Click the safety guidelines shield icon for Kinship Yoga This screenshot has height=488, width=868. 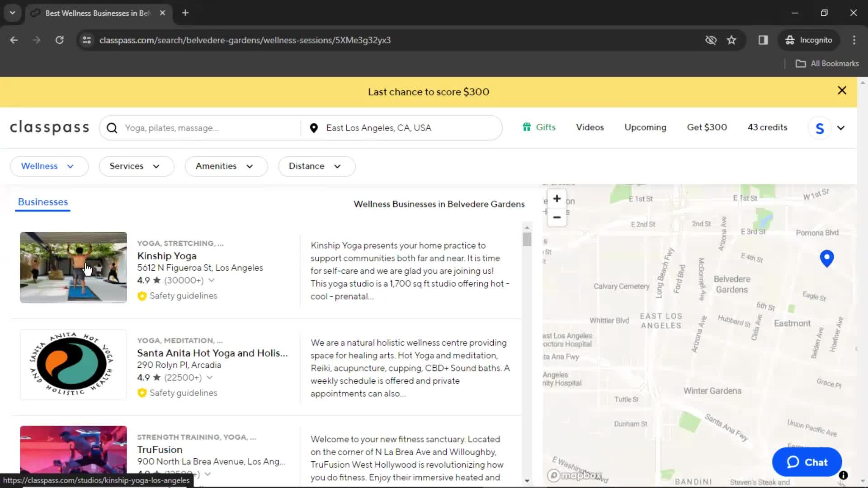tap(142, 296)
